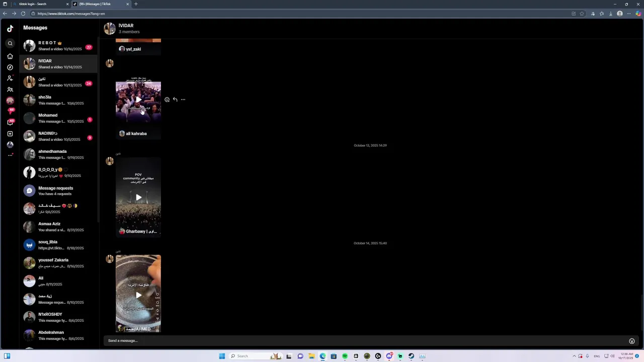Go to the For You home icon
The width and height of the screenshot is (644, 362).
pos(10,56)
